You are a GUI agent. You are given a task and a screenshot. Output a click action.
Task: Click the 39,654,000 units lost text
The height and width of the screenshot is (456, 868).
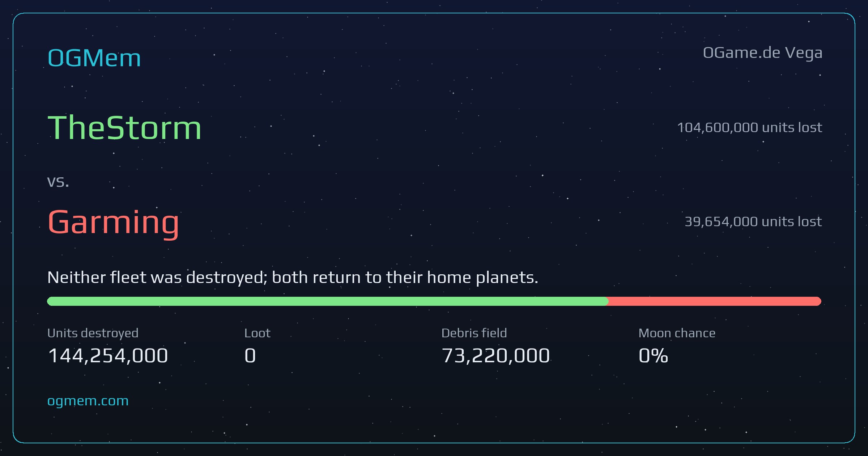(753, 221)
